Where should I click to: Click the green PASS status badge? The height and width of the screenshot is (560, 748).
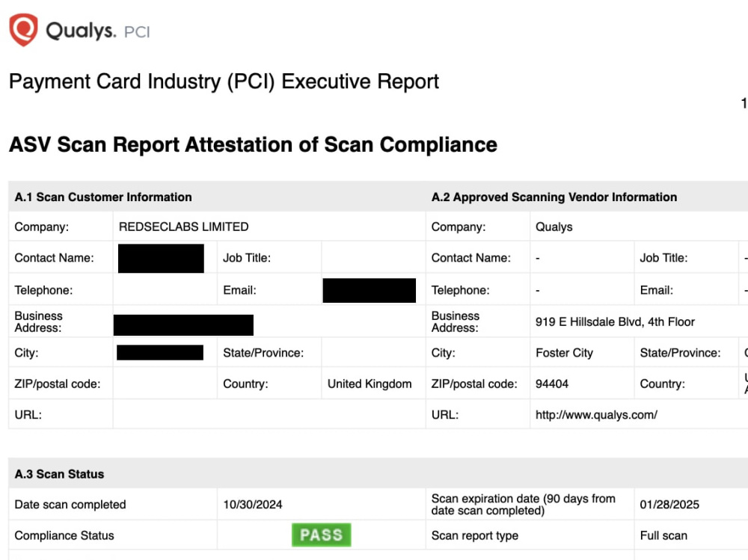pyautogui.click(x=322, y=535)
